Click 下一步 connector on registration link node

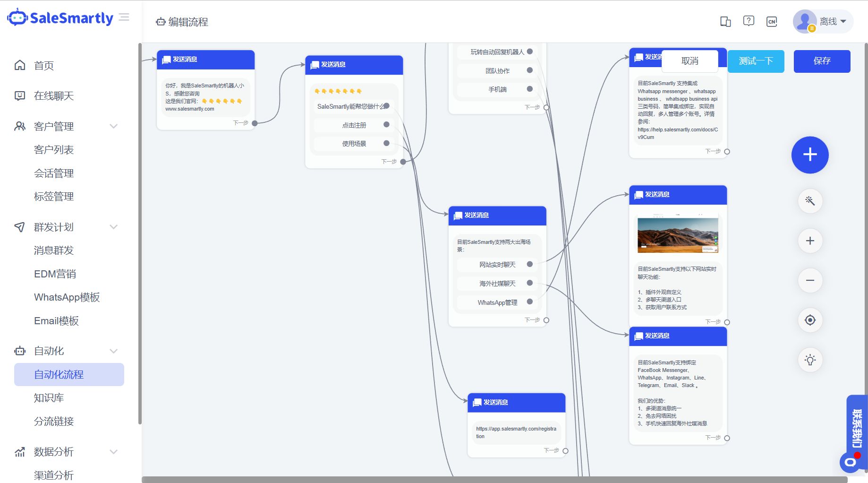pos(565,451)
